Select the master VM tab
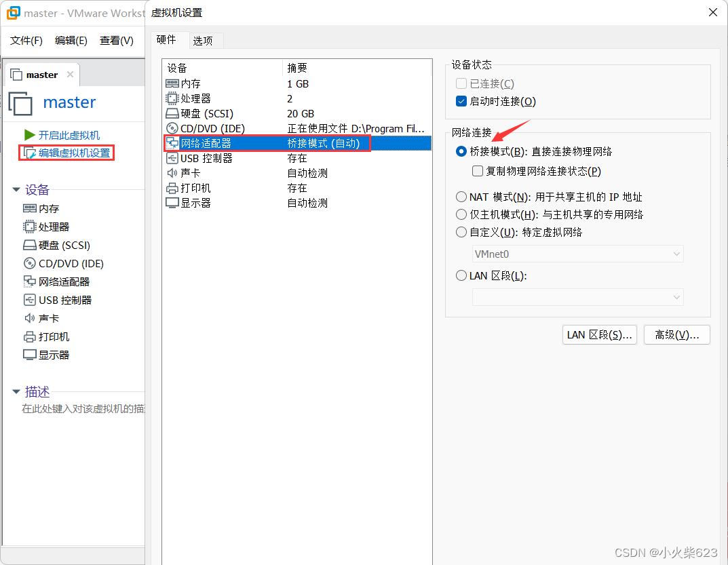This screenshot has width=728, height=565. 42,75
